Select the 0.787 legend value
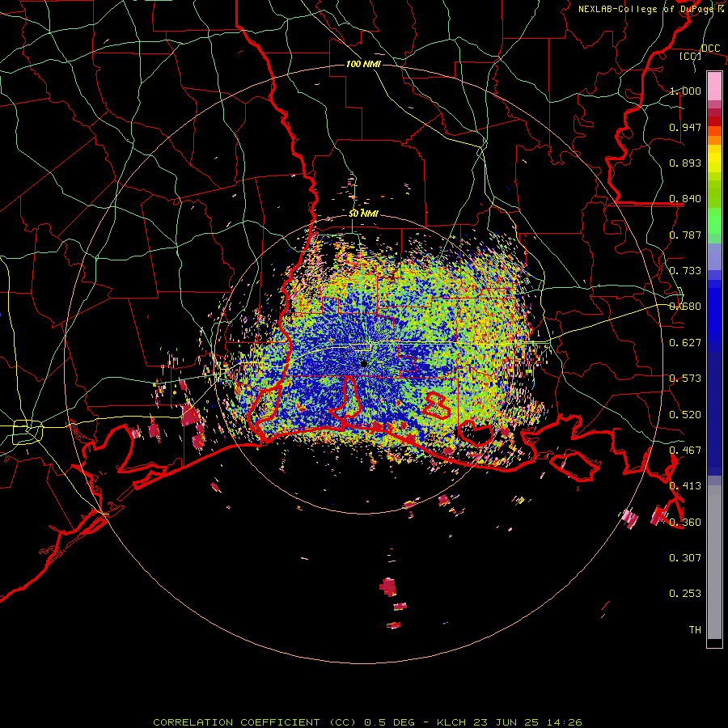728x728 pixels. (x=685, y=235)
